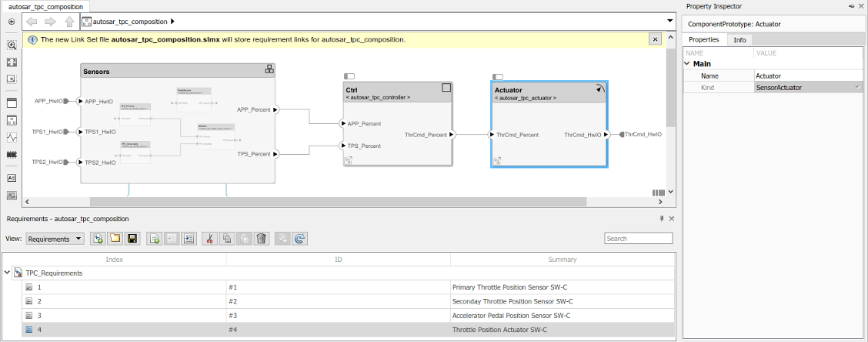Click the window-shaped icon in the left palette
The width and height of the screenshot is (868, 342).
click(12, 103)
